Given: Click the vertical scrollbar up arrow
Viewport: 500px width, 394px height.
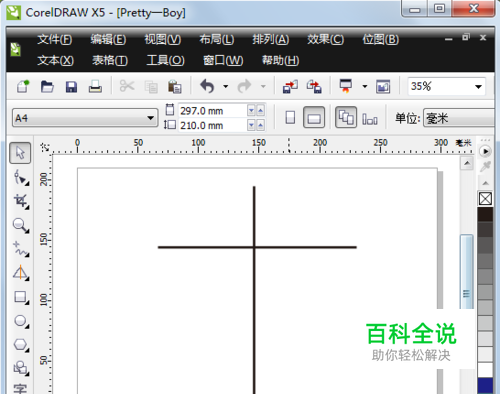Looking at the screenshot, I should pyautogui.click(x=467, y=163).
